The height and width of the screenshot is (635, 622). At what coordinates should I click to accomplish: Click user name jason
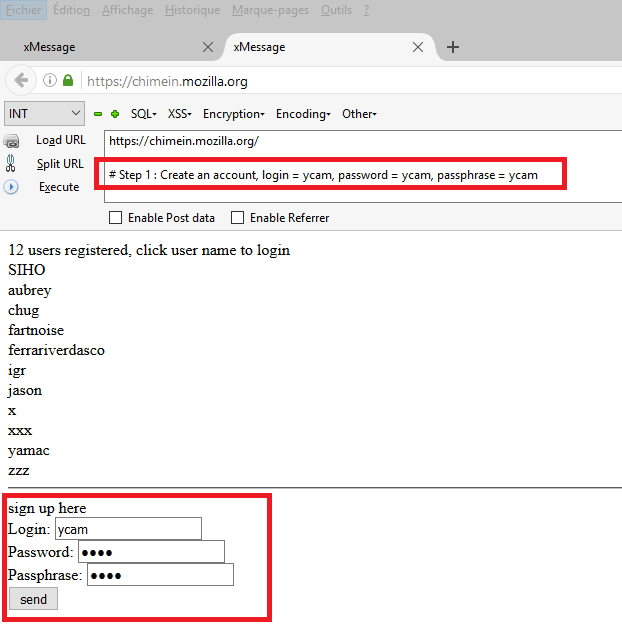(25, 390)
